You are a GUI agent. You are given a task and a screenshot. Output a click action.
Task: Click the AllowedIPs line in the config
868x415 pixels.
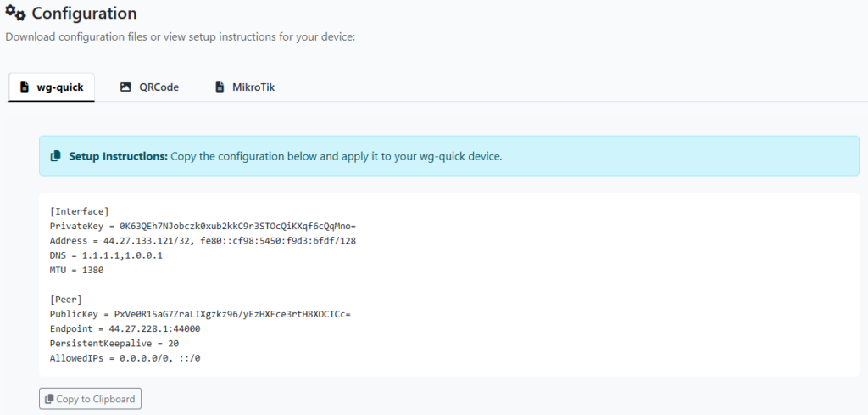point(125,357)
